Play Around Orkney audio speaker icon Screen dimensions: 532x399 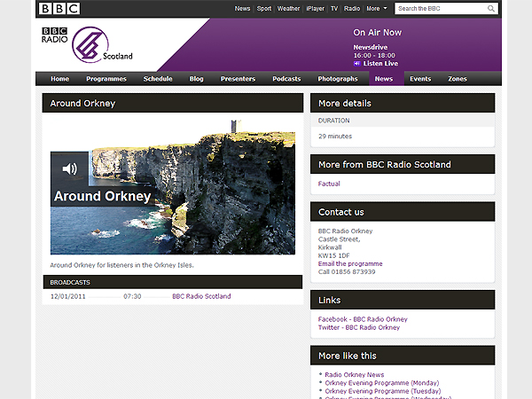69,168
